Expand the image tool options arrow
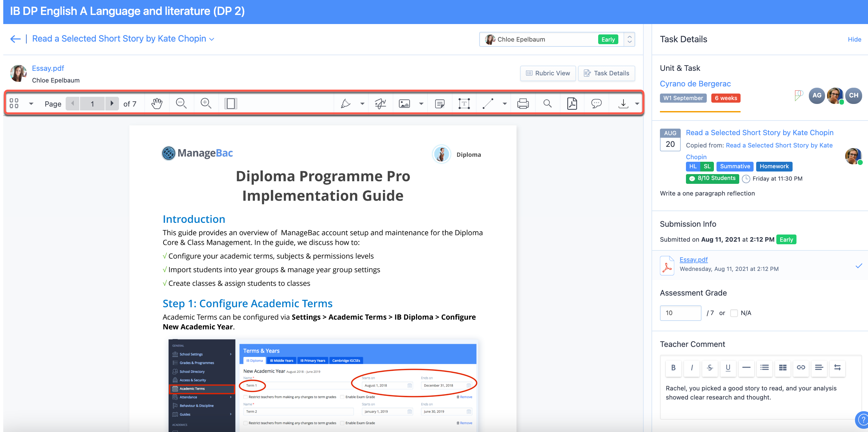 (x=421, y=104)
